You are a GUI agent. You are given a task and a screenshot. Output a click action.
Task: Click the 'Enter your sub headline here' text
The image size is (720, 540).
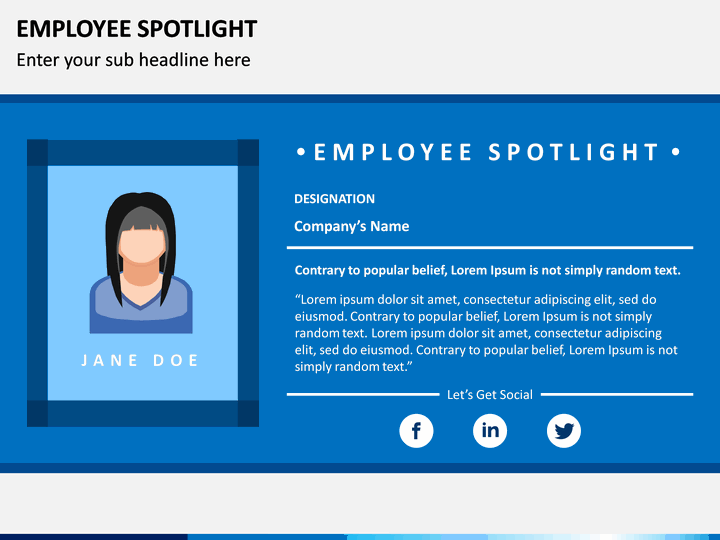[x=134, y=60]
